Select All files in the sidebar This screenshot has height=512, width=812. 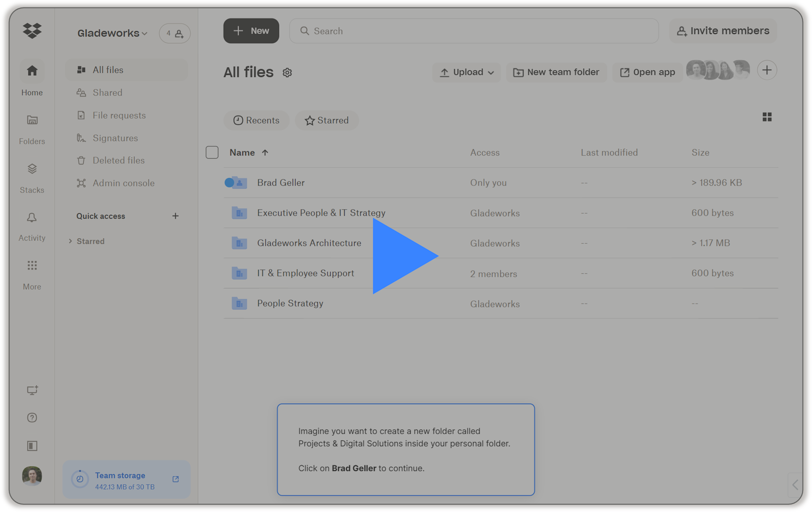126,70
